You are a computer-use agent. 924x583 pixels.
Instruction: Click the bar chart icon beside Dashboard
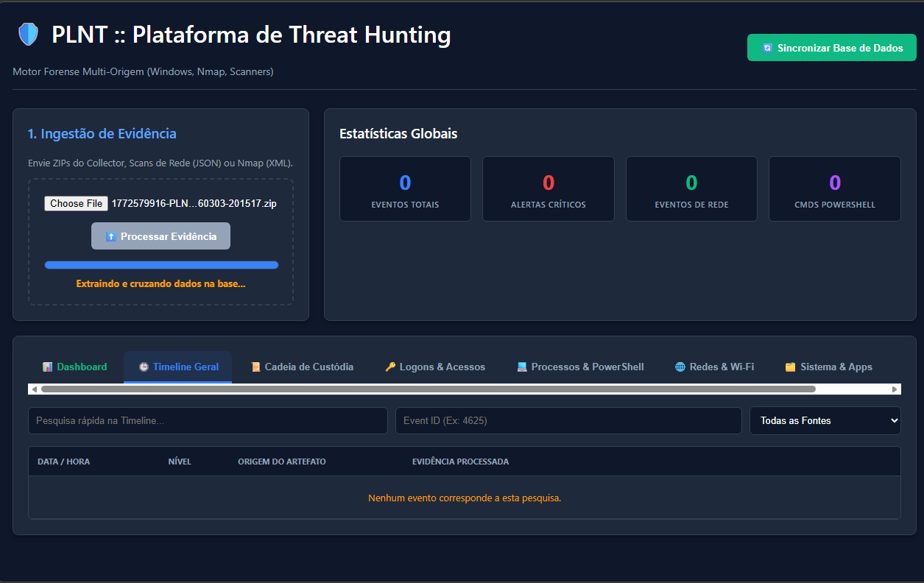(47, 367)
